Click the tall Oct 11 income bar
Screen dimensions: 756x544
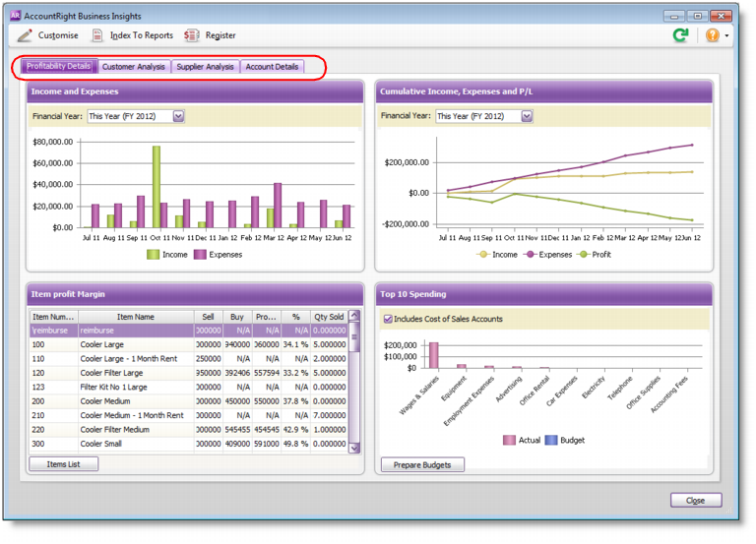point(157,187)
